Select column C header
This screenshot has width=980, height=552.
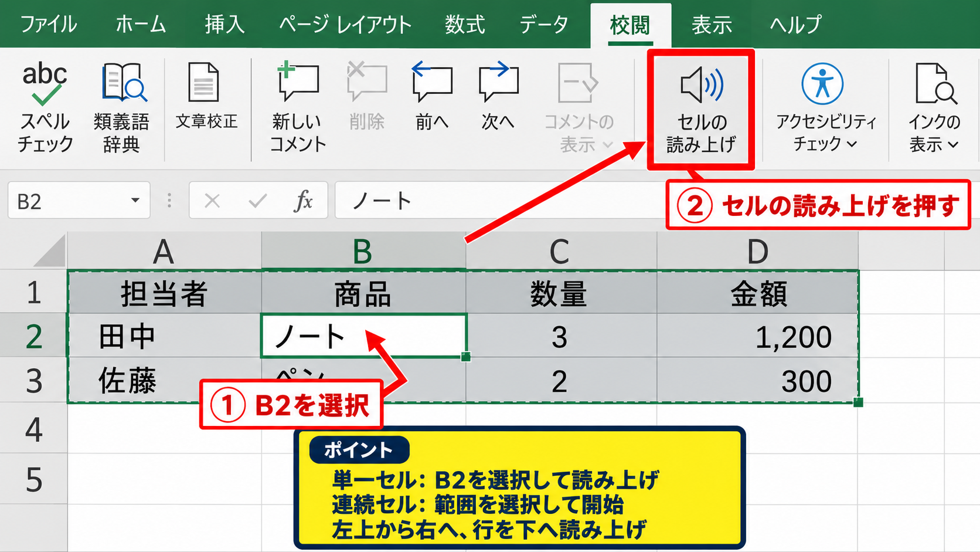click(561, 251)
